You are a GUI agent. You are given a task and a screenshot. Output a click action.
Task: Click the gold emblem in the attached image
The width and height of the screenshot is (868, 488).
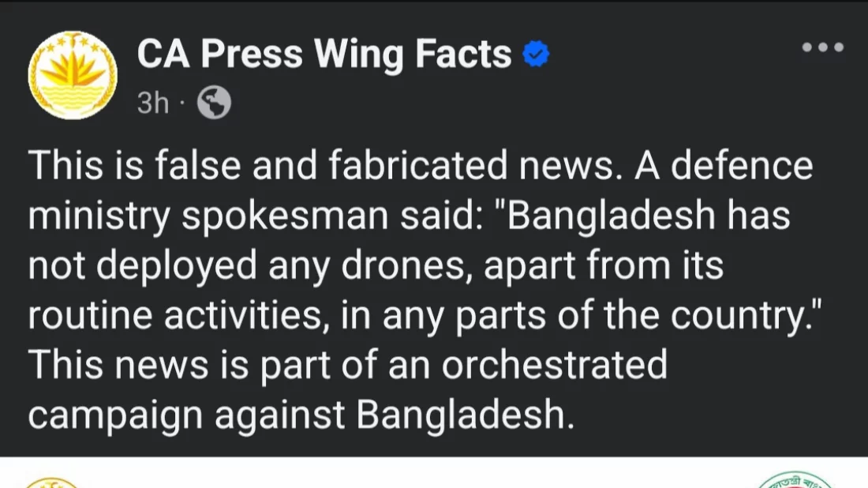(x=53, y=482)
